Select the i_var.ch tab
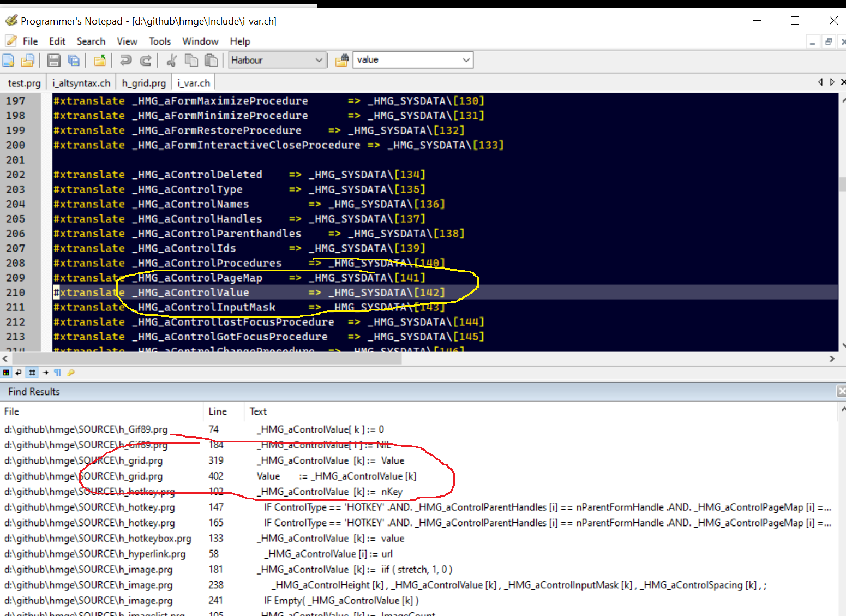The width and height of the screenshot is (846, 616). [x=194, y=83]
